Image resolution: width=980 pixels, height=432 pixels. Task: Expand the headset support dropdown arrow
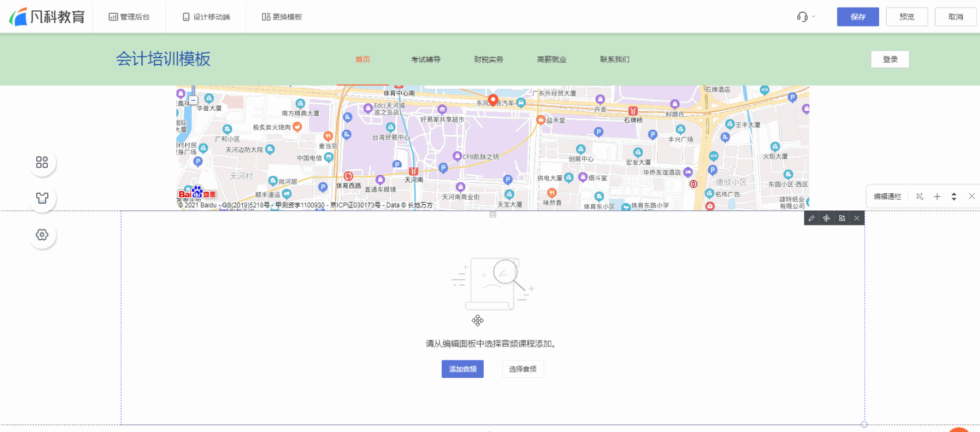tap(813, 17)
